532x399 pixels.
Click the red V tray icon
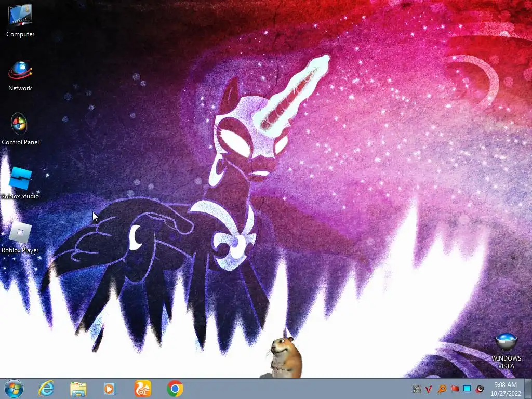tap(429, 389)
